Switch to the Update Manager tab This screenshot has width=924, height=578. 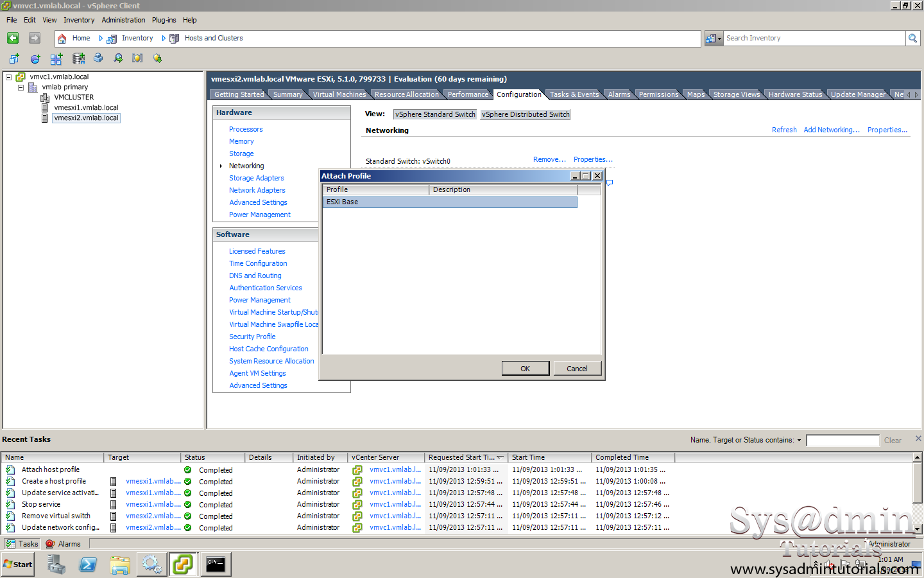[858, 94]
